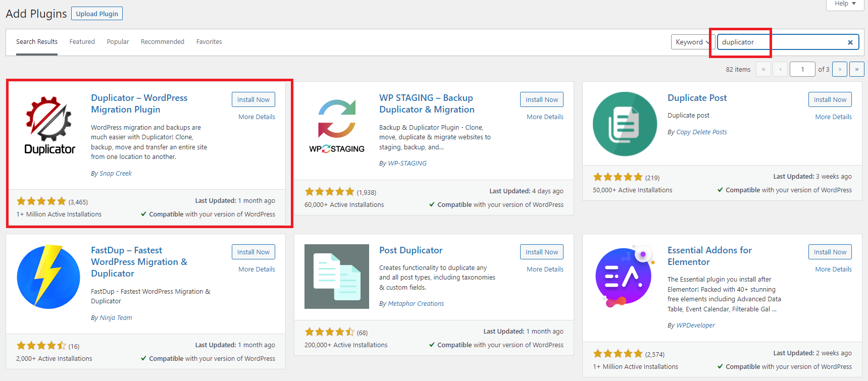
Task: Install WP STAGING Backup Duplicator plugin
Action: (542, 99)
